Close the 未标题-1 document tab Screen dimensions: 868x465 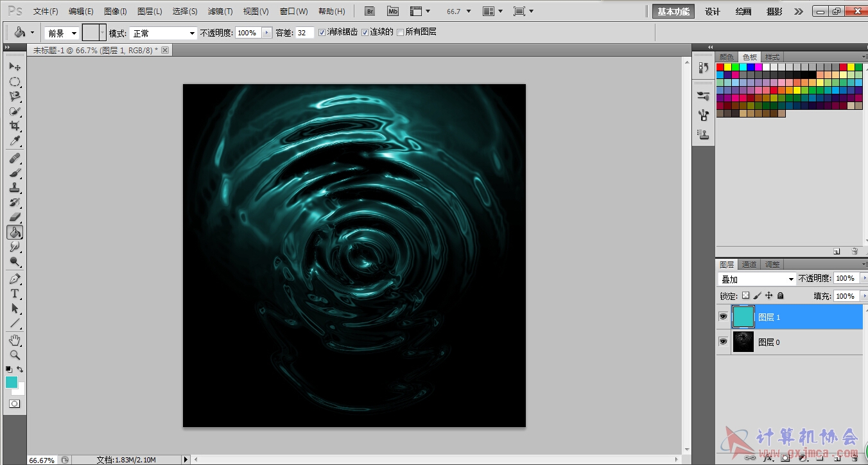point(165,50)
